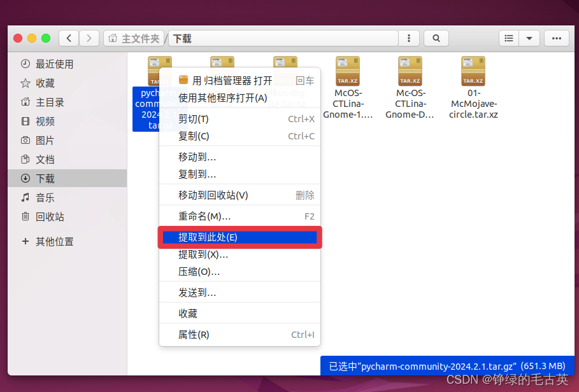Choose 提取到(X)… in the context menu

[x=239, y=255]
